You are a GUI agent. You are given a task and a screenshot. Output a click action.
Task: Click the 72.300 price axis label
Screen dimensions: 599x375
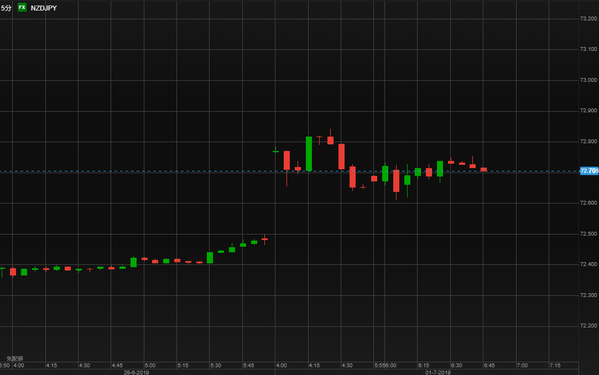click(588, 295)
